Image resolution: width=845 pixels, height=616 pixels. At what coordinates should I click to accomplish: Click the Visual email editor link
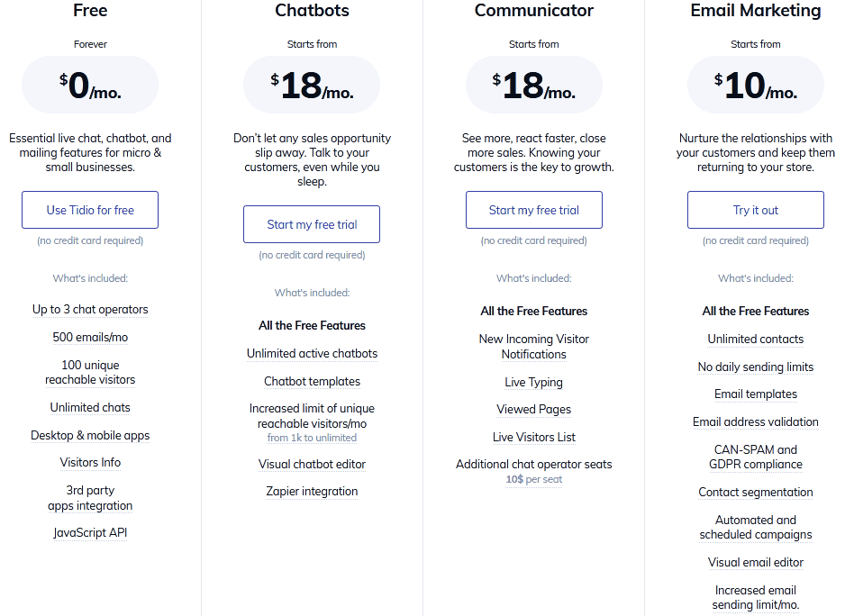point(755,562)
